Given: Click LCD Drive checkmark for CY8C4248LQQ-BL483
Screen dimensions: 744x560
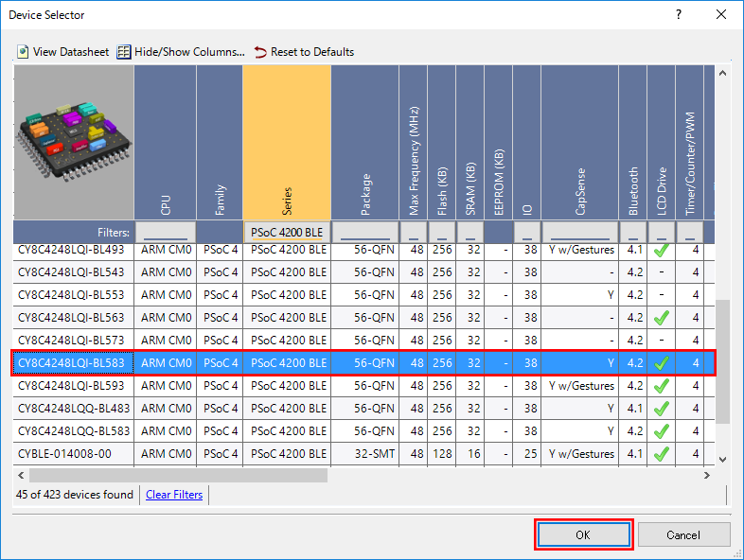Looking at the screenshot, I should pyautogui.click(x=661, y=409).
